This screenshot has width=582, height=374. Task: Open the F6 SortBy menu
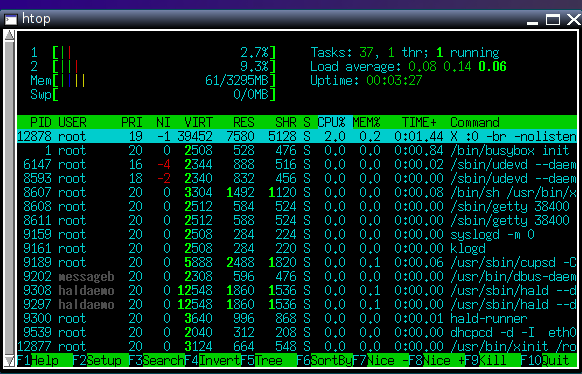point(325,360)
